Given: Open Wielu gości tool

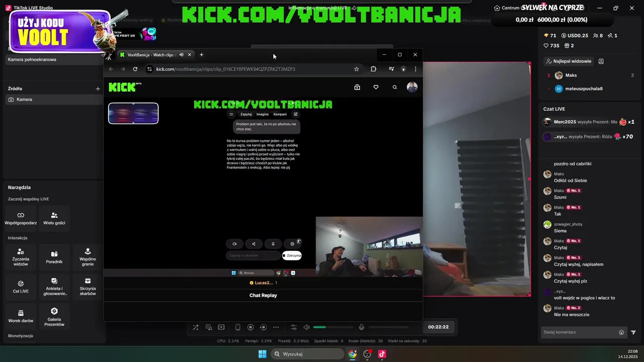Looking at the screenshot, I should (54, 218).
